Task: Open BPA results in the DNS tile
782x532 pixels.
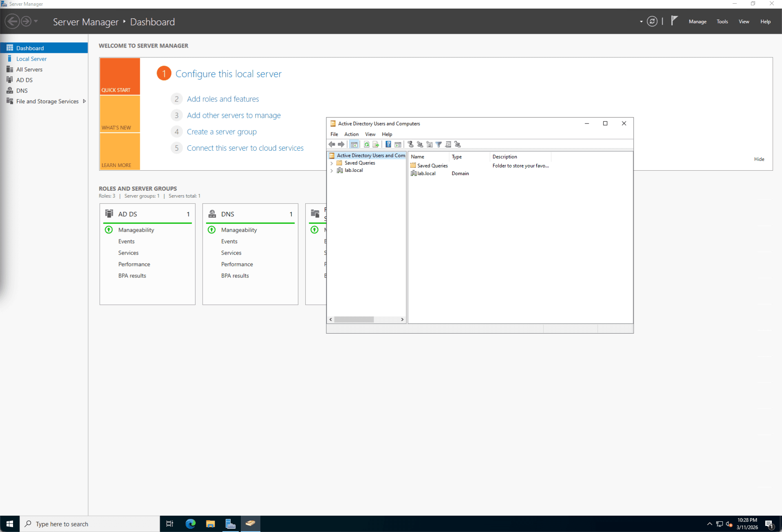Action: coord(235,276)
